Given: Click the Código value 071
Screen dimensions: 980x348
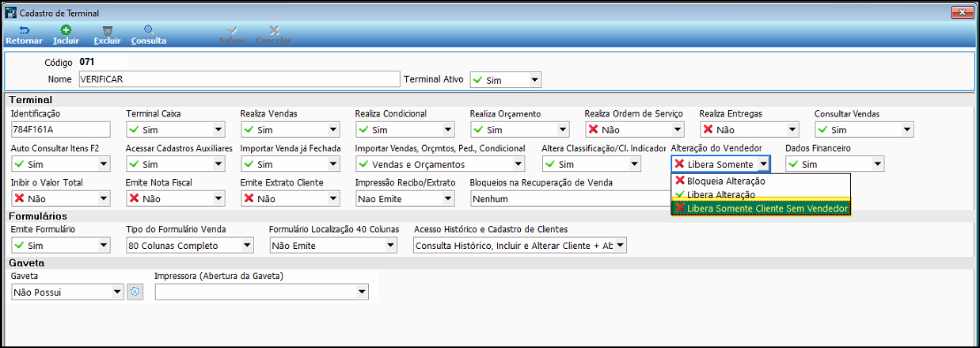Looking at the screenshot, I should [x=87, y=61].
